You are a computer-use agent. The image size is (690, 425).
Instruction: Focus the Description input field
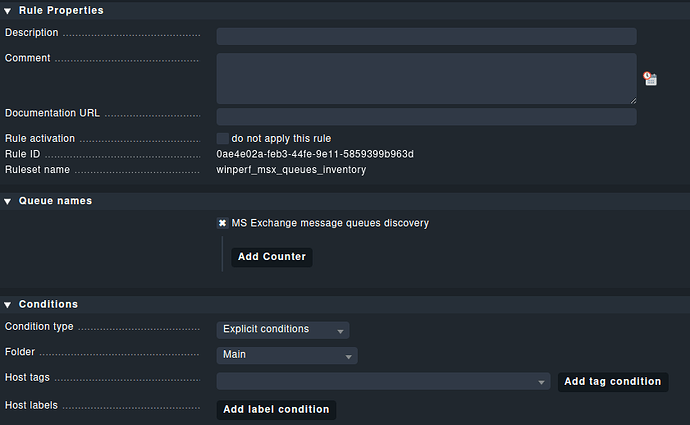(426, 36)
